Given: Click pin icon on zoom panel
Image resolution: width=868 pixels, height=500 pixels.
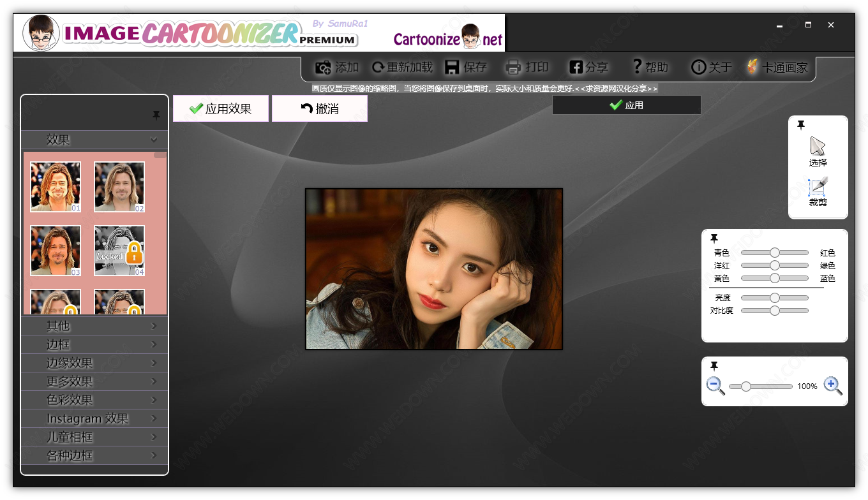Looking at the screenshot, I should (714, 366).
